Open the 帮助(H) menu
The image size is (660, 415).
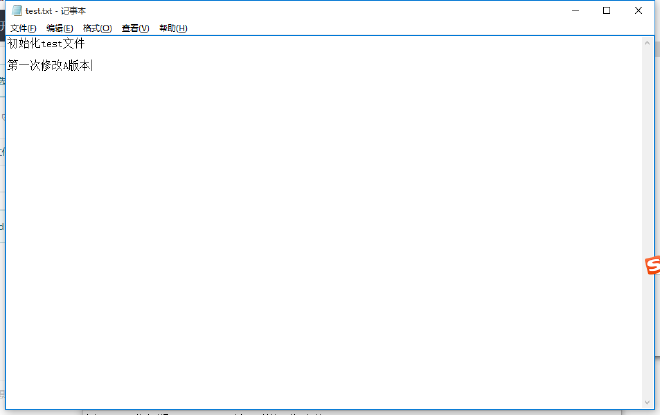coord(173,28)
